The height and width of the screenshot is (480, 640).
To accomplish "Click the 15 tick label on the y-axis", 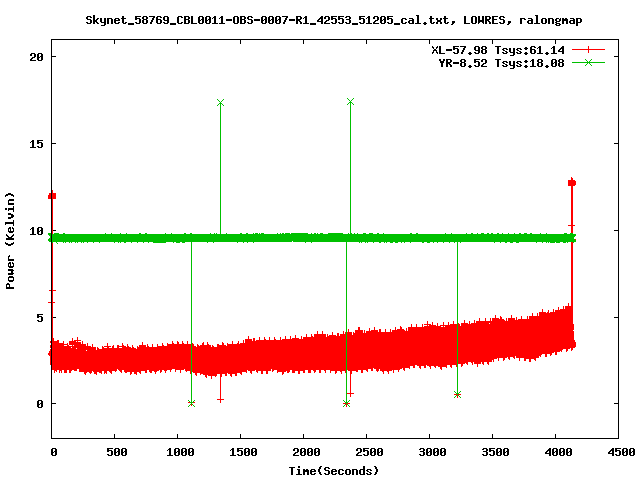I will (35, 143).
